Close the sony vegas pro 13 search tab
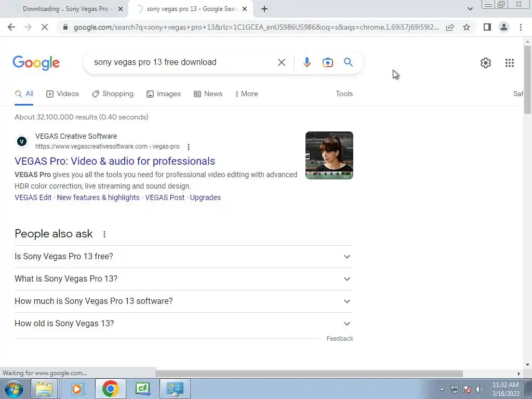This screenshot has height=399, width=532. (245, 9)
